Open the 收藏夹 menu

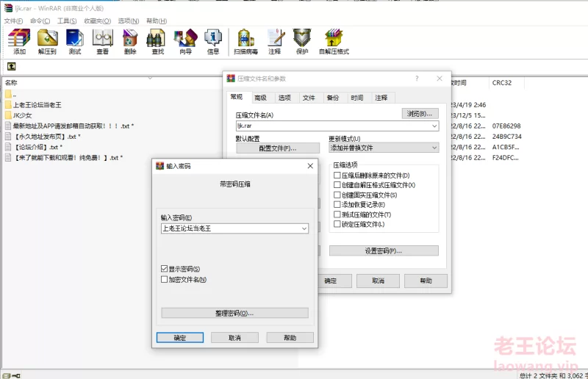98,21
